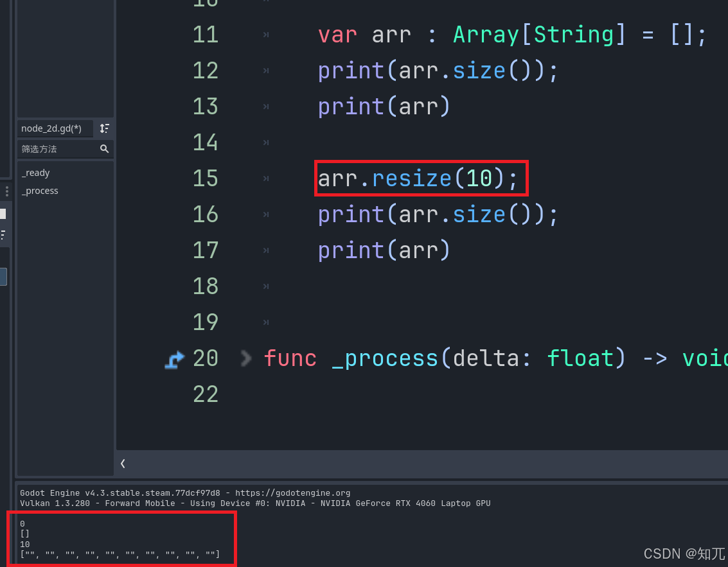The image size is (728, 567).
Task: Jump to _process via the method list
Action: click(x=40, y=190)
